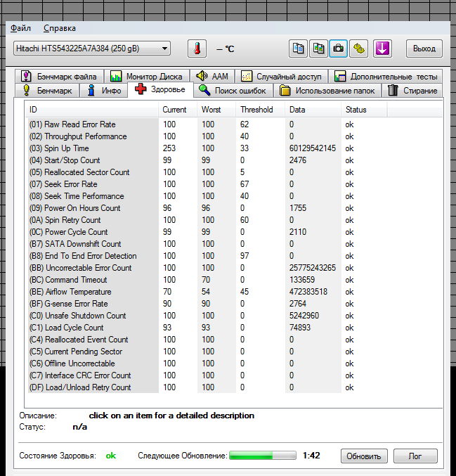The width and height of the screenshot is (456, 476).
Task: Select the (0A) Spin Retry Count row
Action: click(207, 220)
